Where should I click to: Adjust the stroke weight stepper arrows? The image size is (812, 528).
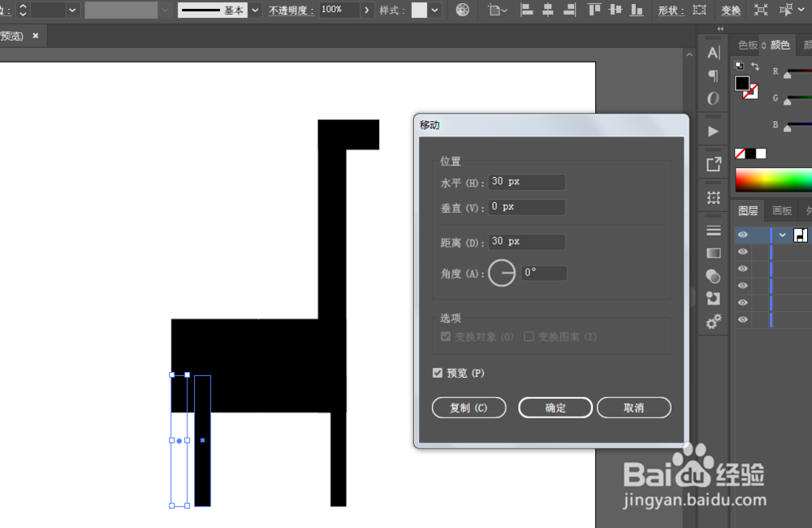pos(23,10)
